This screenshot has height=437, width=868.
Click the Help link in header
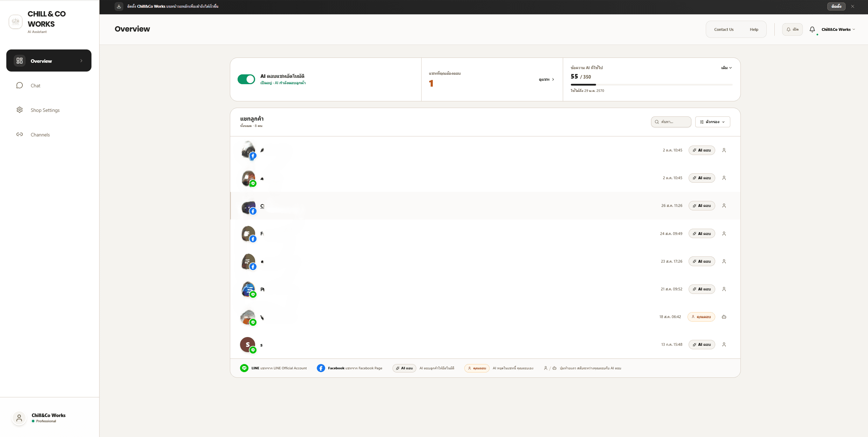coord(754,29)
